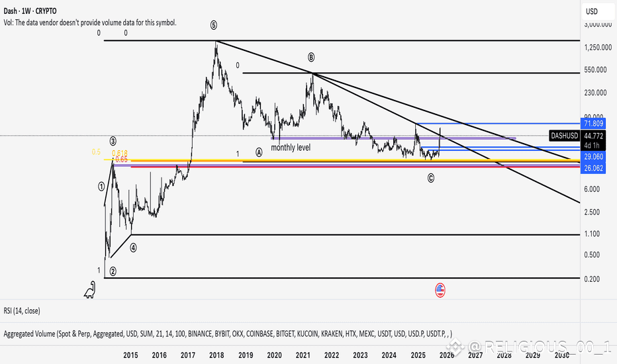Select the 71.809 blue price level label
Screen dimensions: 617x364
pos(593,124)
